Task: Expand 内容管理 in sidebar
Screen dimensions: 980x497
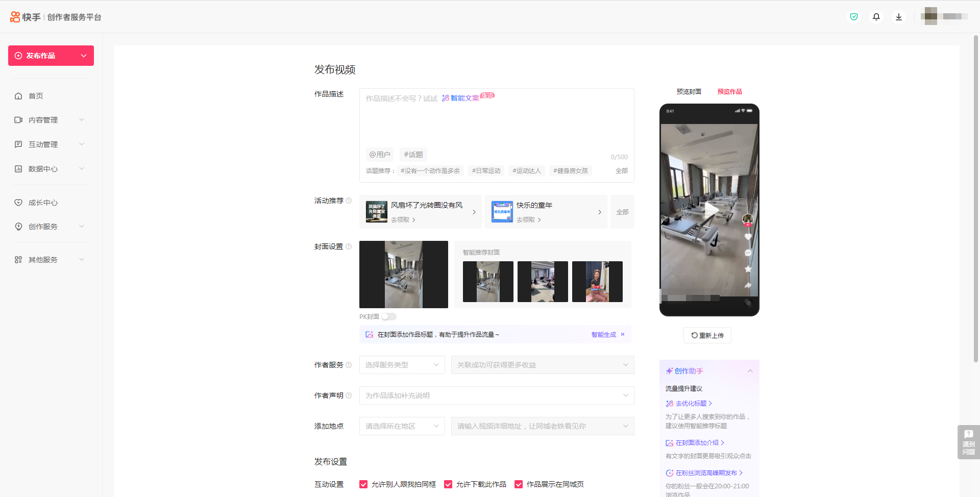Action: click(82, 120)
